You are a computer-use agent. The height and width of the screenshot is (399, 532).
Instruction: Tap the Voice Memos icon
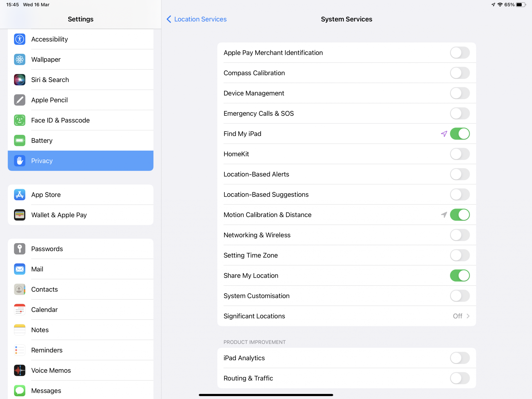tap(20, 370)
